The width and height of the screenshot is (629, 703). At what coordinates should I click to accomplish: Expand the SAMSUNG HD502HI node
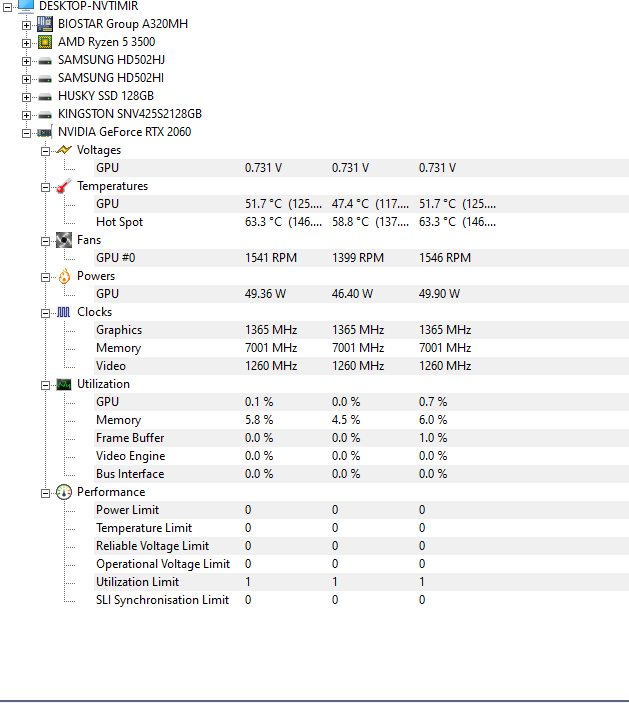[26, 79]
